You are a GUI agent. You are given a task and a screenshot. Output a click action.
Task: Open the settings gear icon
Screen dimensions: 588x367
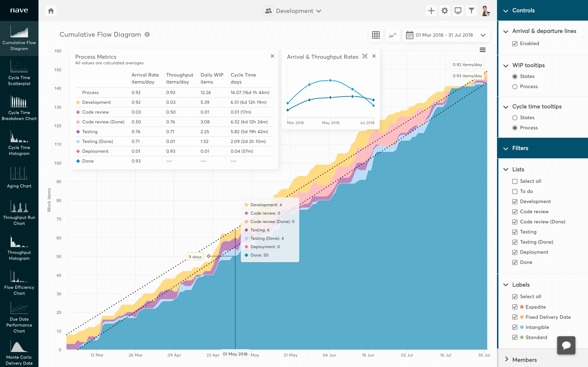(444, 11)
